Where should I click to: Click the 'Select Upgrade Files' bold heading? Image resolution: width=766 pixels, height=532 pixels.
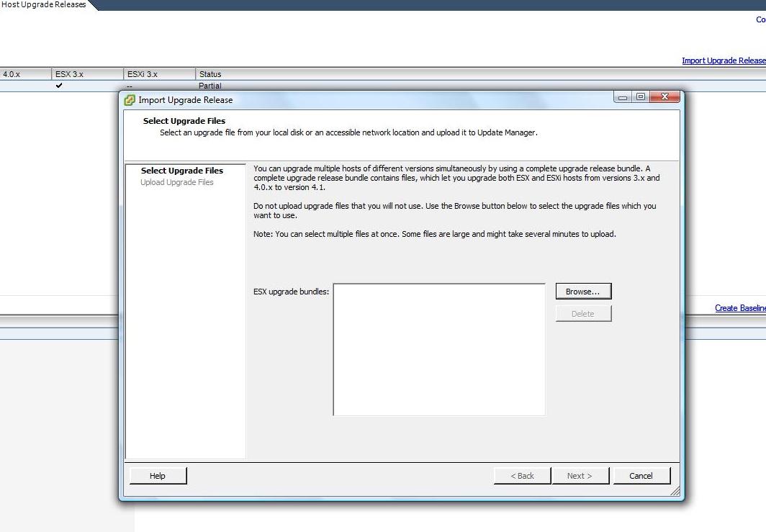point(184,121)
